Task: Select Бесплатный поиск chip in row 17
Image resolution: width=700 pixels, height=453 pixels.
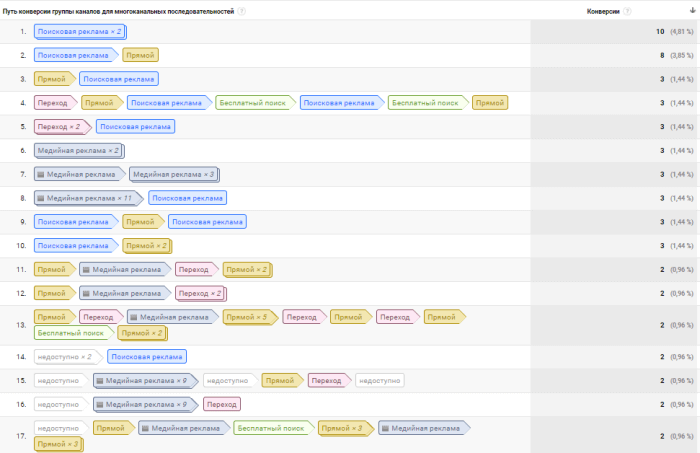Action: (274, 428)
